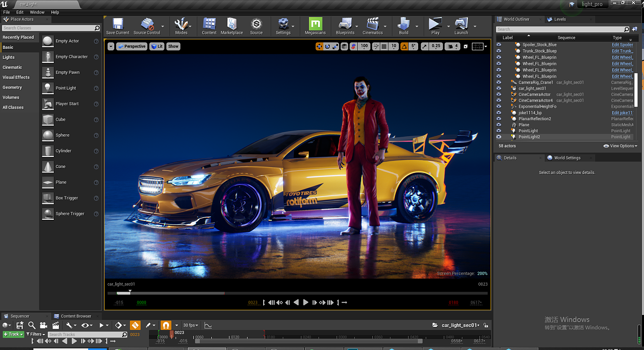Toggle sequencer auto-key button

135,325
